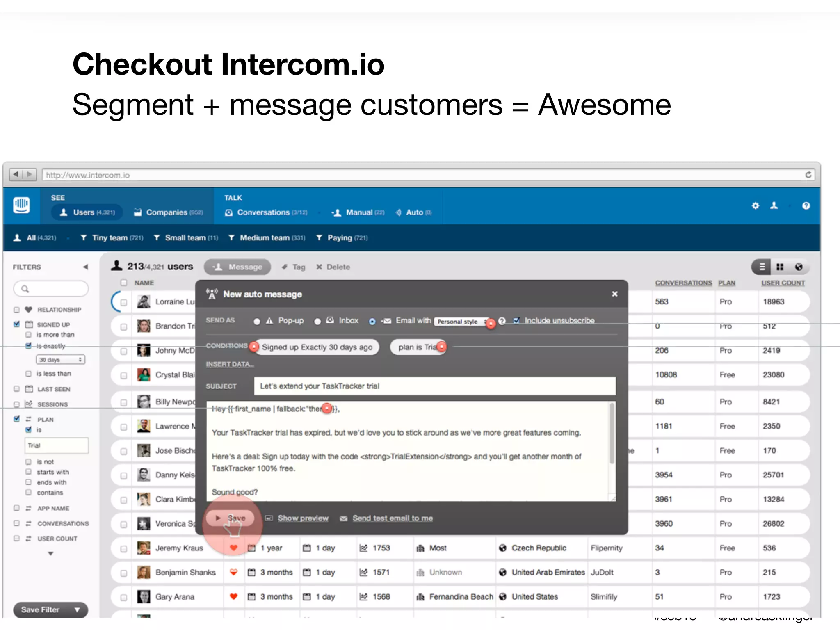The width and height of the screenshot is (840, 630).
Task: Click broken heart icon in Benjamin Shanks row
Action: coord(233,572)
